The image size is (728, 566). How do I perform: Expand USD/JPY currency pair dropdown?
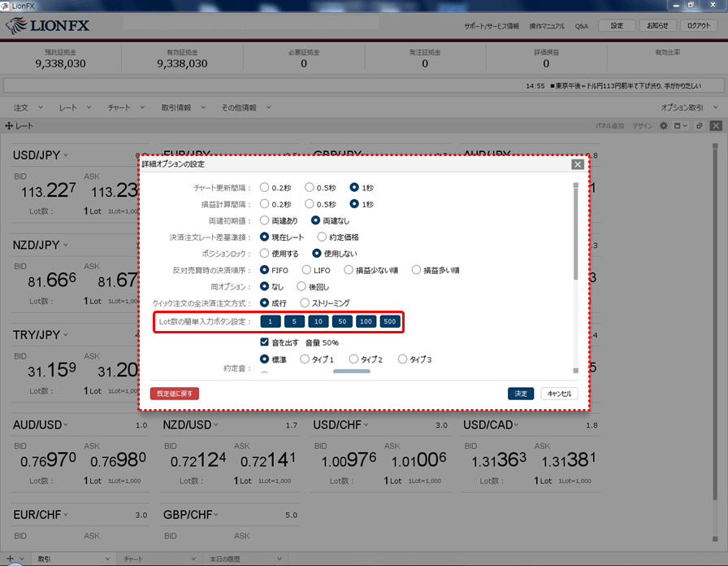pyautogui.click(x=66, y=155)
